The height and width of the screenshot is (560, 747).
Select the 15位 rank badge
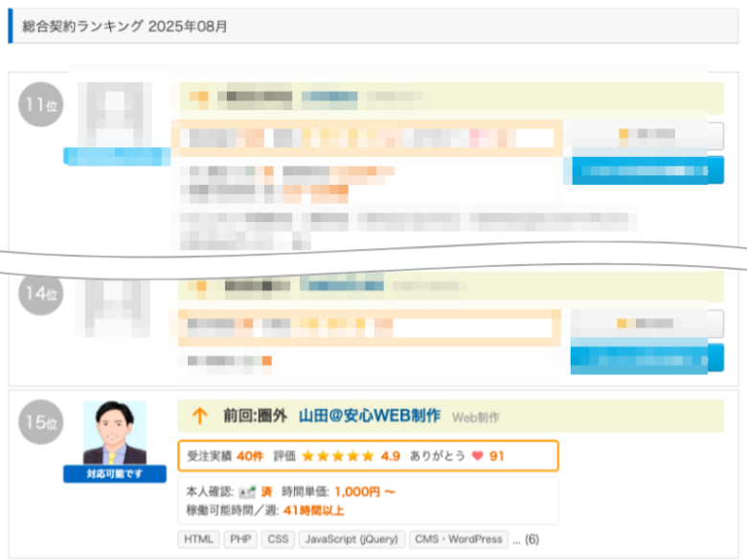click(x=40, y=422)
